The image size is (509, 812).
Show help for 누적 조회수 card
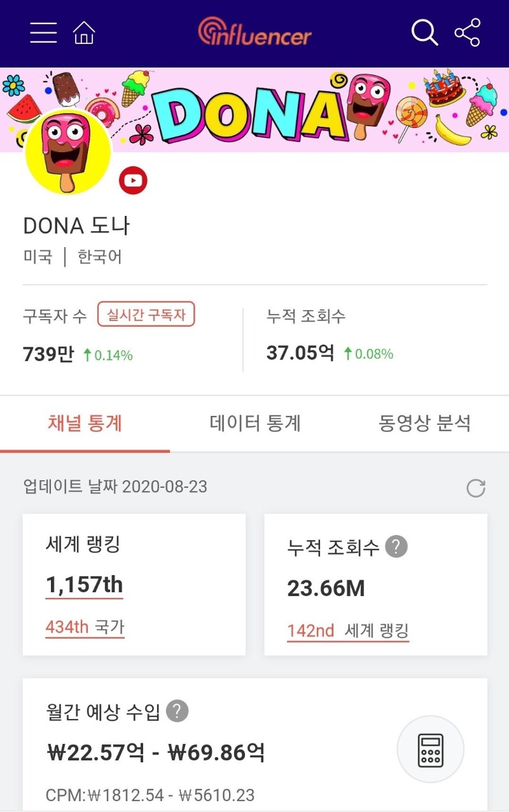(396, 546)
